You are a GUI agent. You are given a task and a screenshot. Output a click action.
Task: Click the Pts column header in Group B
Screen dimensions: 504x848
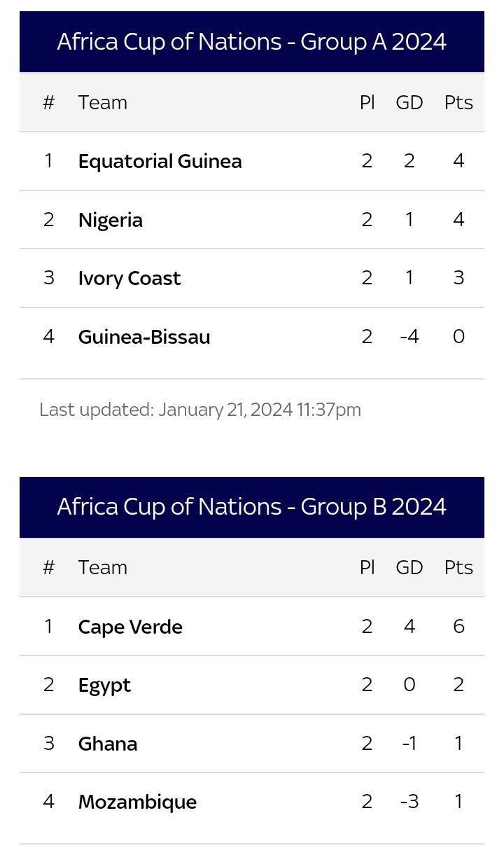[458, 567]
